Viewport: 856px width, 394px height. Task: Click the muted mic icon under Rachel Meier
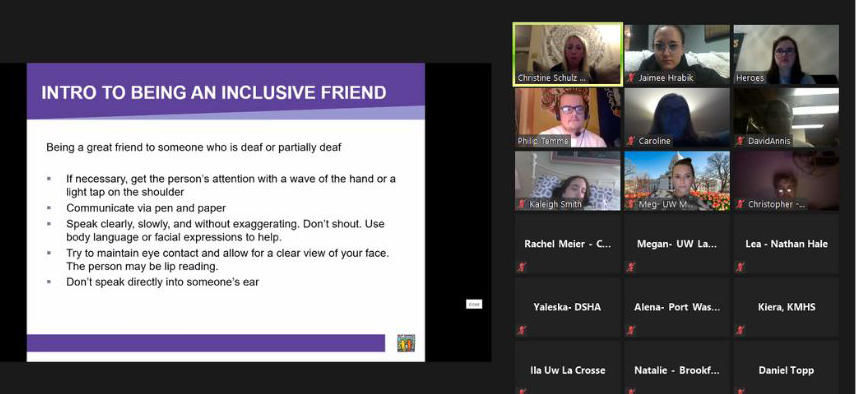click(522, 267)
